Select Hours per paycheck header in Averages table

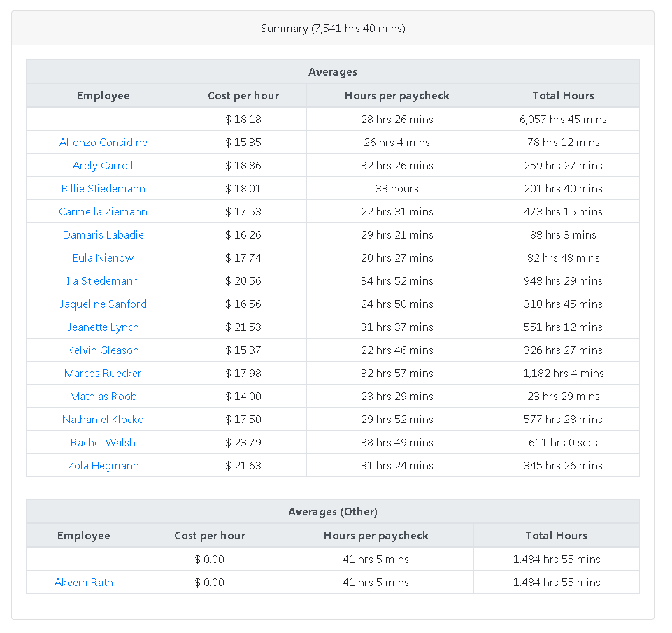click(396, 96)
